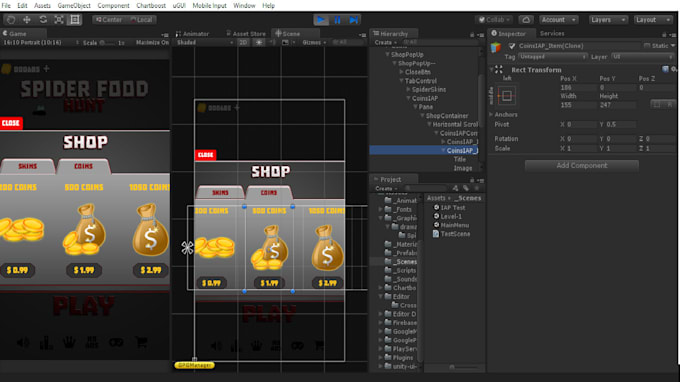Collapse the TabControl node in Hierarchy
This screenshot has height=382, width=680.
pos(401,81)
